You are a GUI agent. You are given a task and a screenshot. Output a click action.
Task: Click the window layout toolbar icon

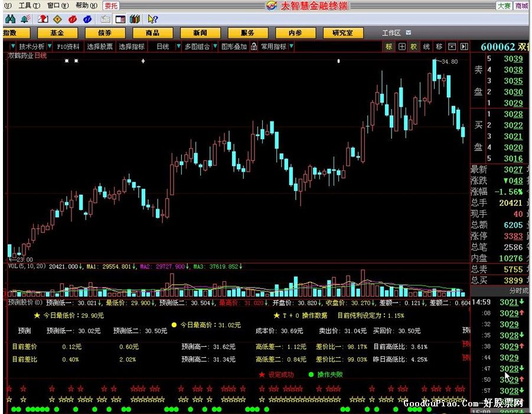click(x=120, y=19)
